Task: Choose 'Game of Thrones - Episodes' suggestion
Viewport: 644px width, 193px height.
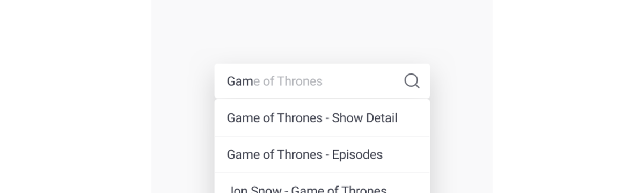Action: pos(322,154)
